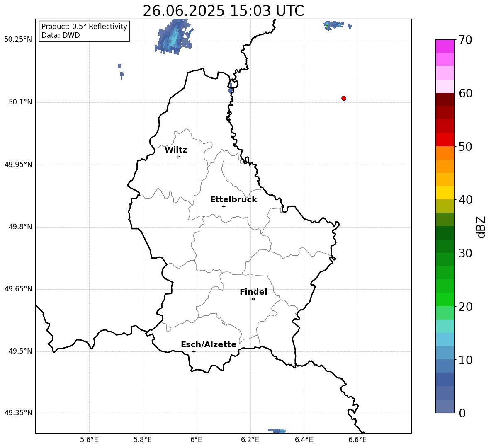Click the Esch/Alzette cross marker
This screenshot has height=448, width=491.
click(x=194, y=351)
